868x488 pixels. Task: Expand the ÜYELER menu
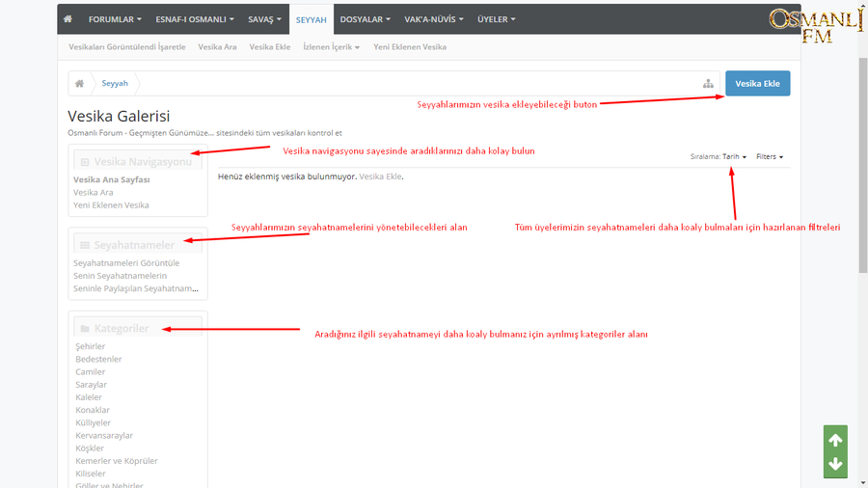tap(497, 19)
